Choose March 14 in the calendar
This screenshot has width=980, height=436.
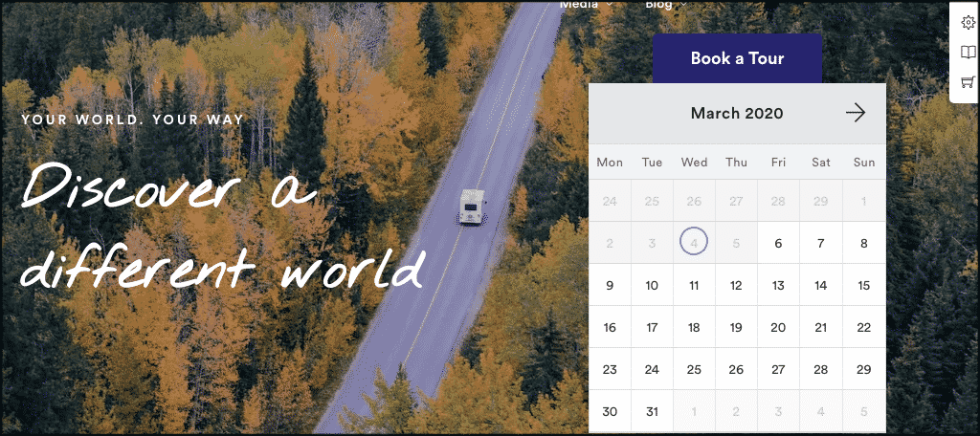click(x=820, y=286)
